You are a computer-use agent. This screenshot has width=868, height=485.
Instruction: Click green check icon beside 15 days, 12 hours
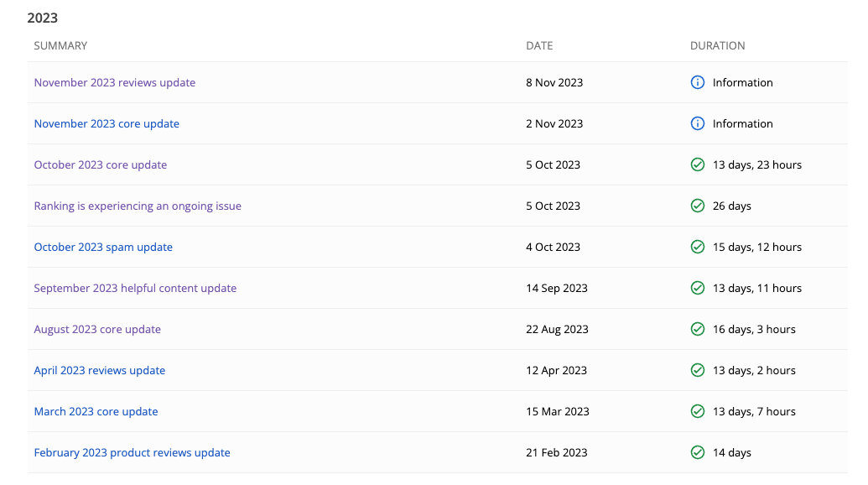(x=698, y=247)
